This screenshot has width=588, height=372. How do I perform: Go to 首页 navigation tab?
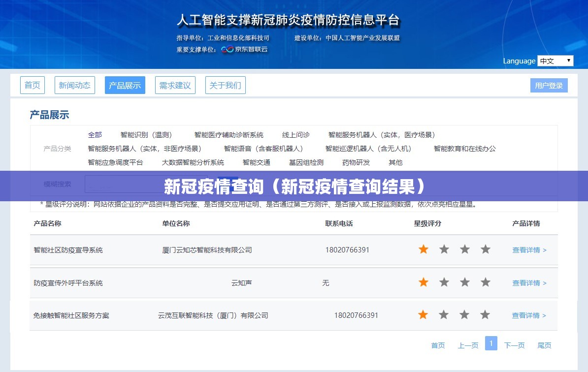(32, 85)
